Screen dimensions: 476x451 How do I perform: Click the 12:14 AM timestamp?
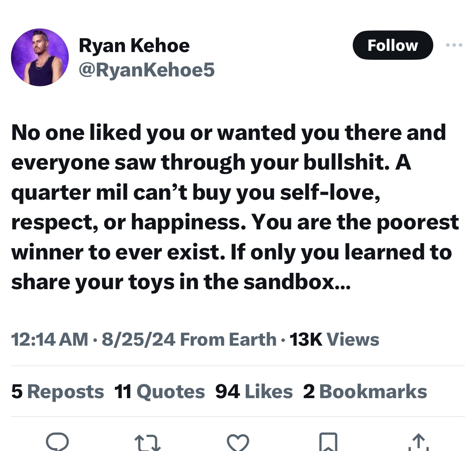click(x=50, y=339)
